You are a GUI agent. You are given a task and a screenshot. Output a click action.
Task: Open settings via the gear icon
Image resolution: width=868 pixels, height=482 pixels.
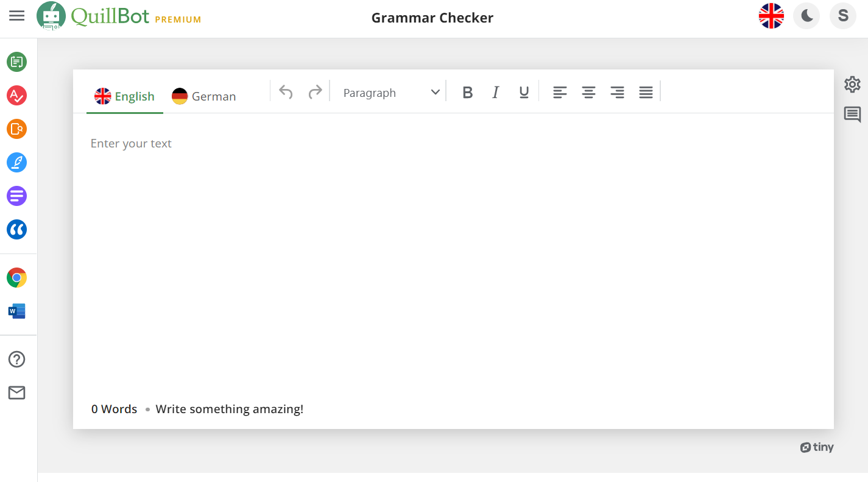click(x=852, y=85)
